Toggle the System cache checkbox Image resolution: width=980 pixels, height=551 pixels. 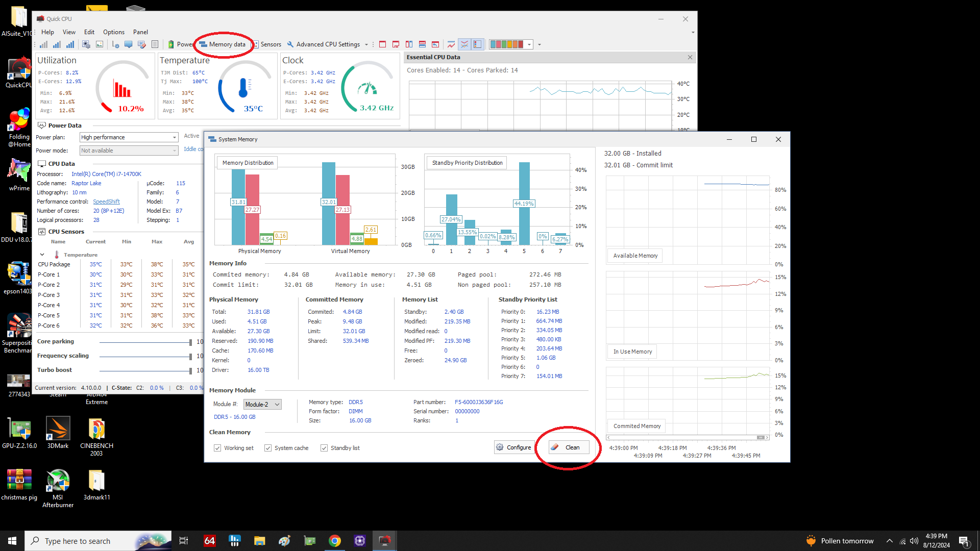click(x=268, y=448)
